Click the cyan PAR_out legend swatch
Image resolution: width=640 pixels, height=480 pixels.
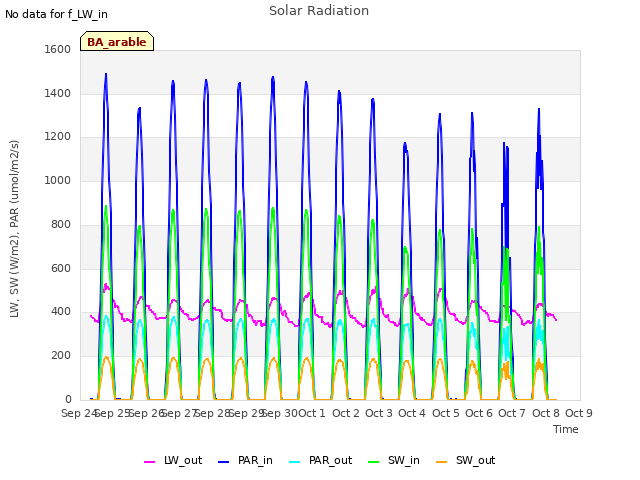[x=294, y=462]
